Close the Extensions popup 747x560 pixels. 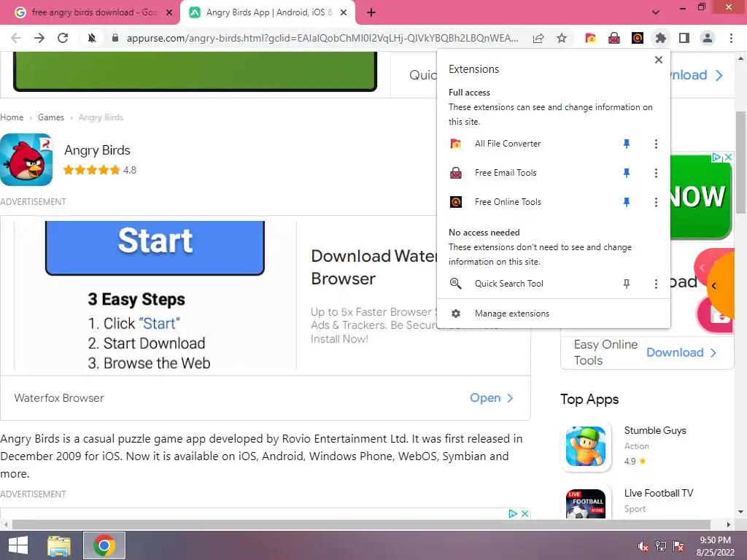coord(659,60)
